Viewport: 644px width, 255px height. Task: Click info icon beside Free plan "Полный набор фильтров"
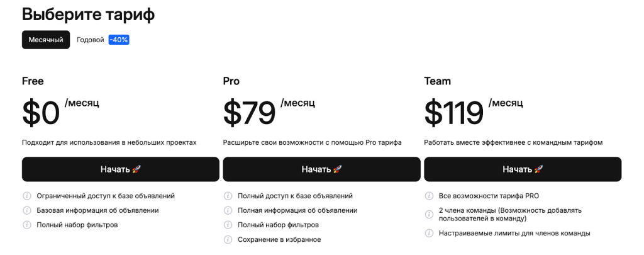[27, 225]
